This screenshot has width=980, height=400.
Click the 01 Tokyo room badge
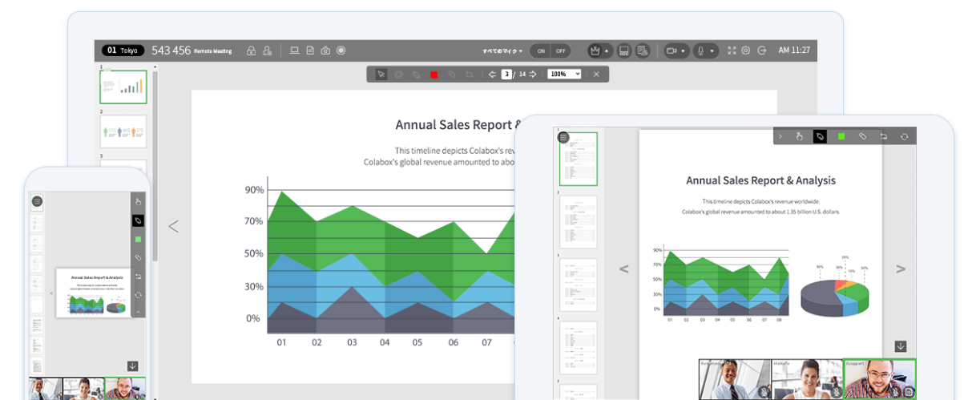coord(123,51)
